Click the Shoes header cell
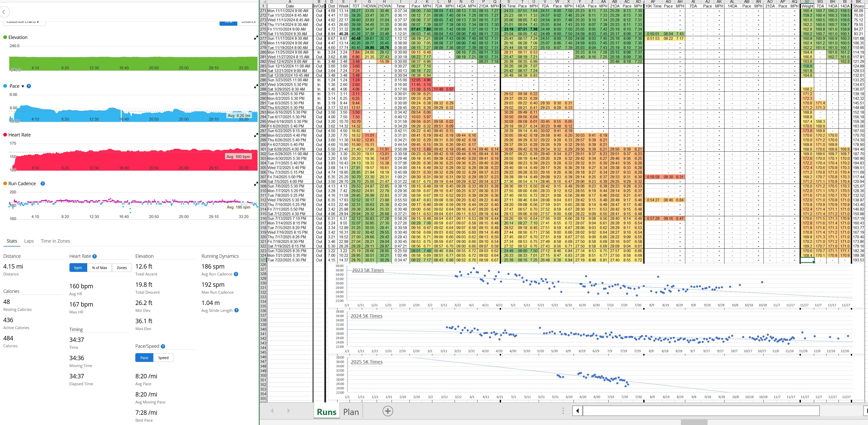This screenshot has width=868, height=425. pos(858,6)
